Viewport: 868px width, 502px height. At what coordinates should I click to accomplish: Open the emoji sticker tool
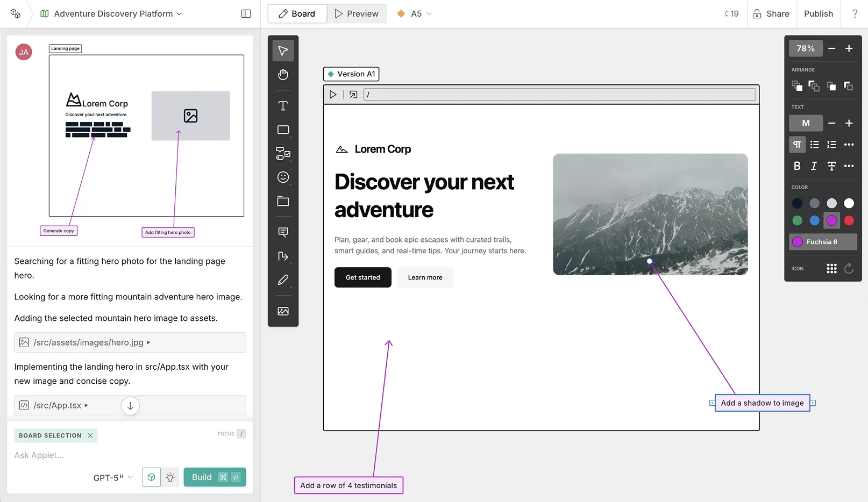click(283, 177)
